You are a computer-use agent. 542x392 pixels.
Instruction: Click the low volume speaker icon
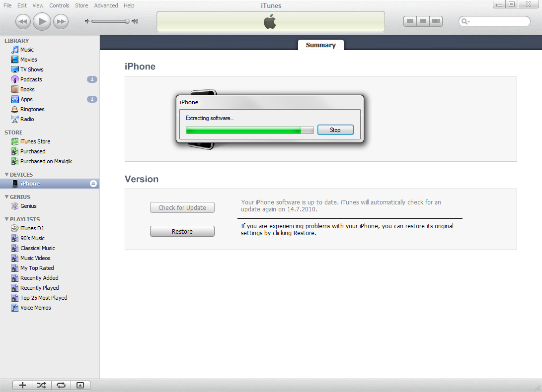pos(87,21)
